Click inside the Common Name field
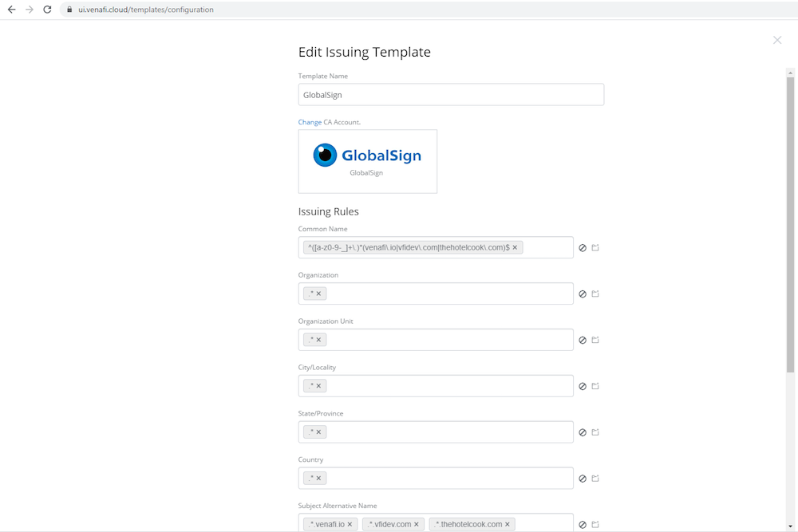The width and height of the screenshot is (798, 532). pos(436,247)
